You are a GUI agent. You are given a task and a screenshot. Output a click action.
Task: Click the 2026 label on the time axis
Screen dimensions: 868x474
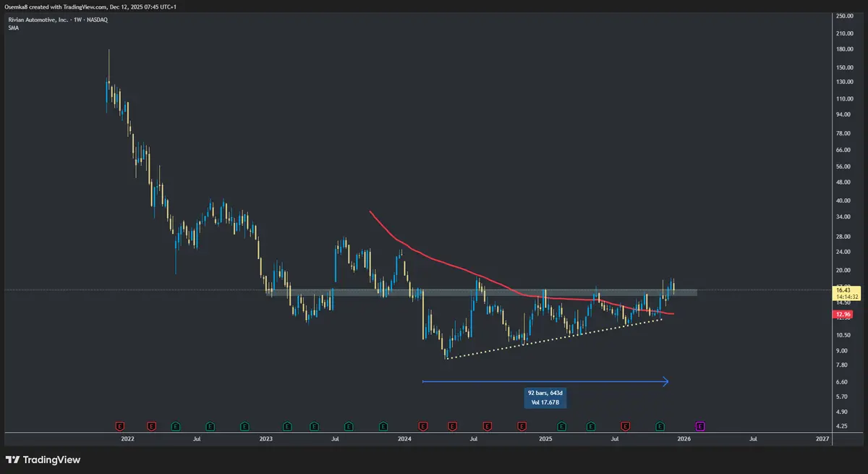tap(684, 439)
